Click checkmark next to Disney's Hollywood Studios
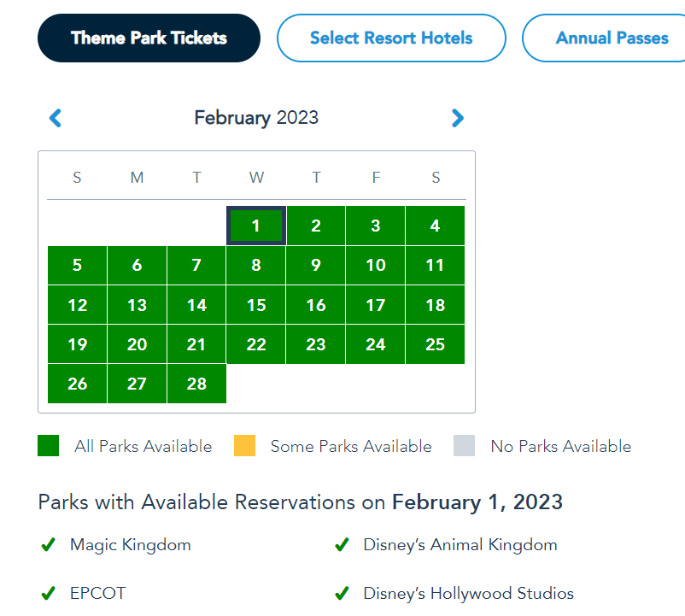 tap(342, 594)
